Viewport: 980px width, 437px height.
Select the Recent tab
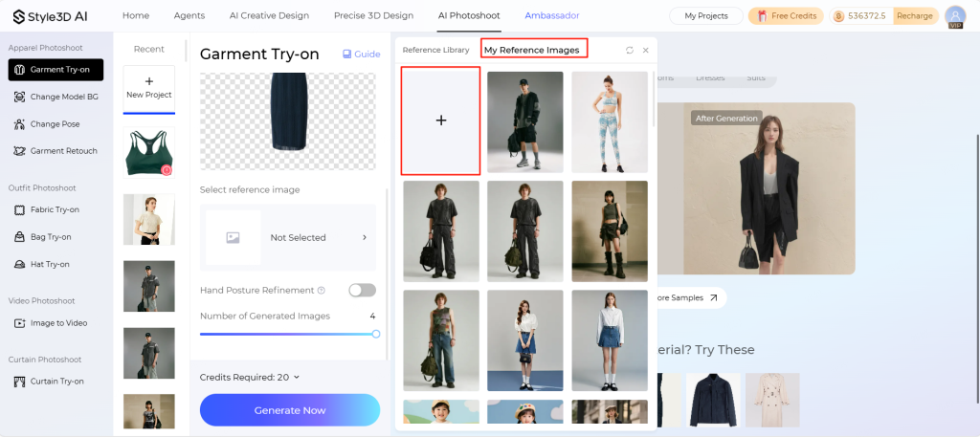pos(148,50)
